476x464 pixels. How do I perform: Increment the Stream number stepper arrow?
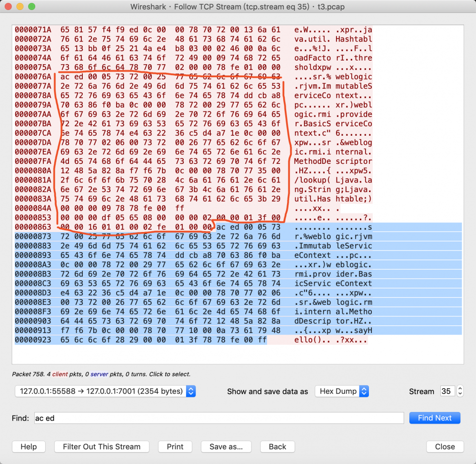click(460, 388)
